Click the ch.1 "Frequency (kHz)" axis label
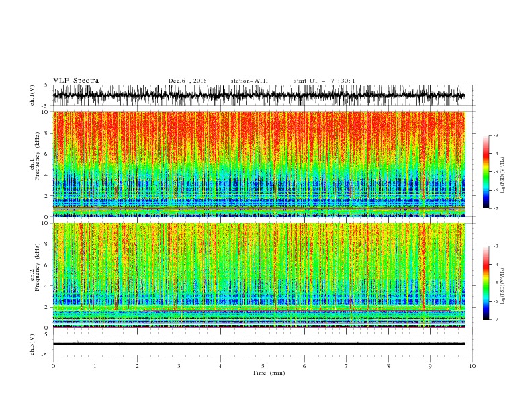Image resolution: width=532 pixels, height=411 pixels. (38, 156)
